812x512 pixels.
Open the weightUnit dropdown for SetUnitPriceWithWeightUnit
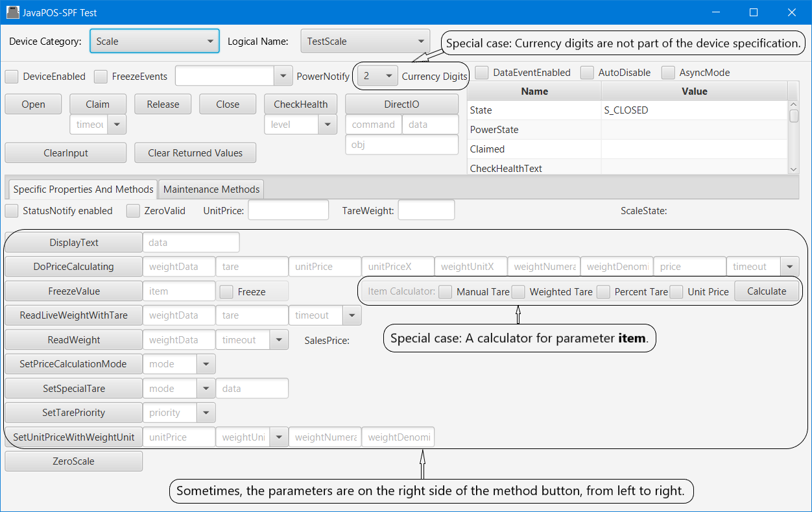[280, 437]
